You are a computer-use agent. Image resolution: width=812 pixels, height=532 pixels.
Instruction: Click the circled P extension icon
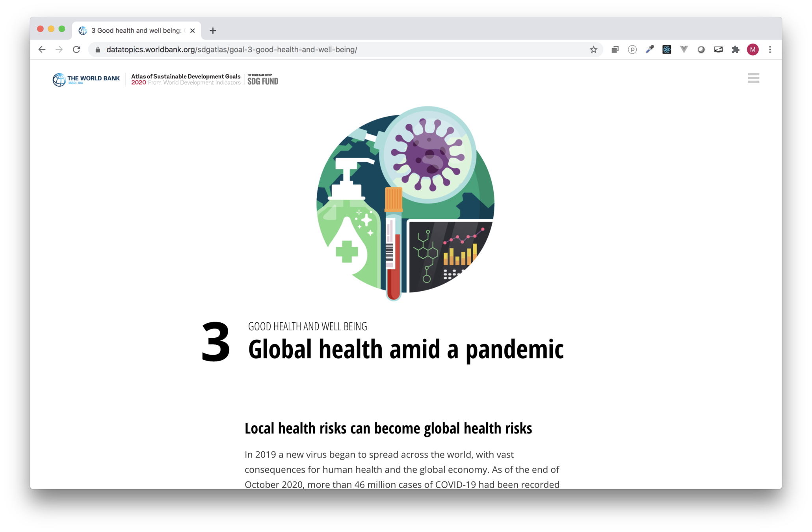632,50
